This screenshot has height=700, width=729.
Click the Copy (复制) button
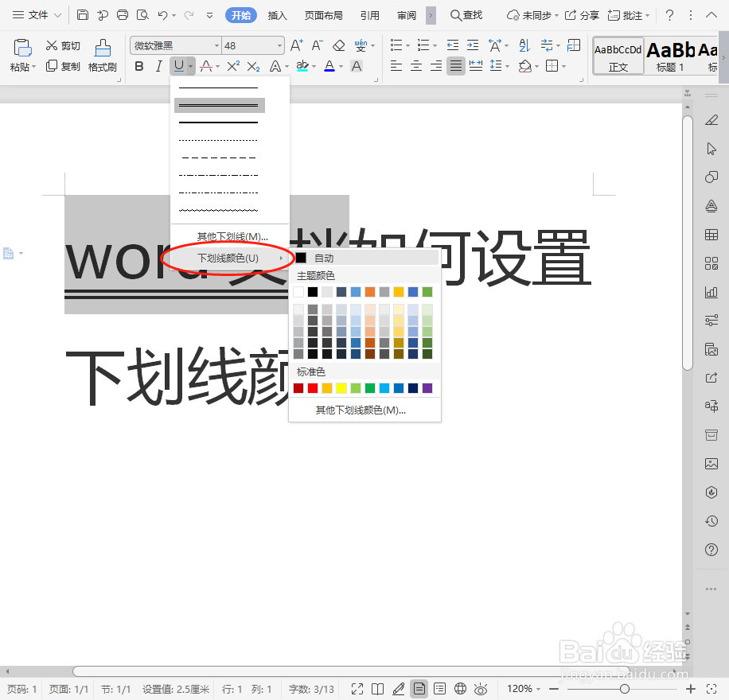(x=63, y=66)
